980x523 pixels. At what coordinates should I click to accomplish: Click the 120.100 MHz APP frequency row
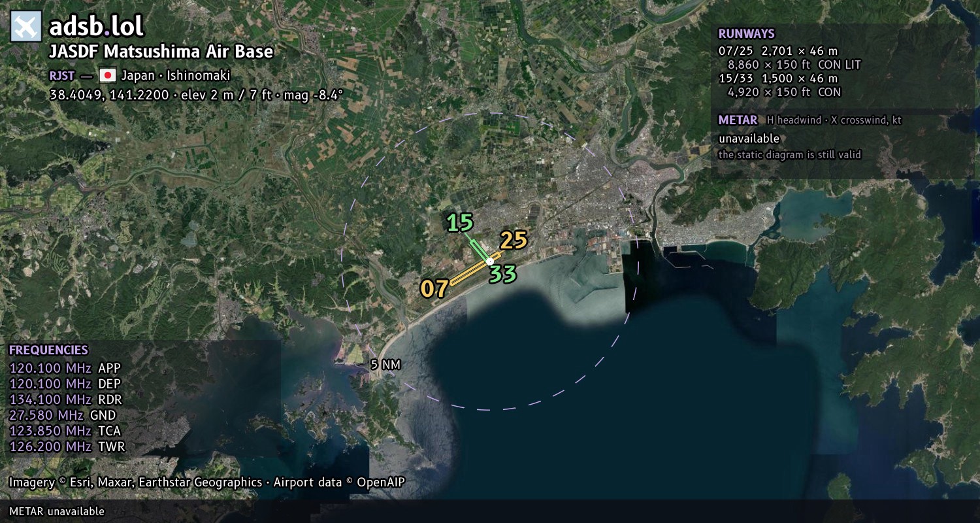[x=65, y=368]
